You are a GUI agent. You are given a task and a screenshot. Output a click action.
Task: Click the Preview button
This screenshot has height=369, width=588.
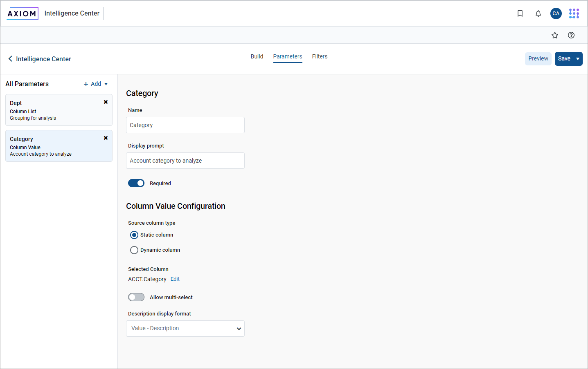[538, 59]
